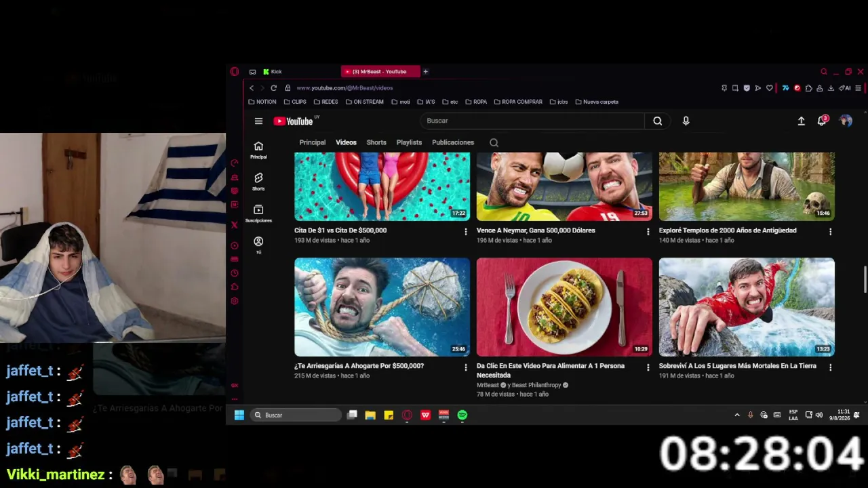Image resolution: width=868 pixels, height=488 pixels.
Task: Open video title Vence A Neymar, Gana 500,000 Dólares
Action: pos(536,230)
